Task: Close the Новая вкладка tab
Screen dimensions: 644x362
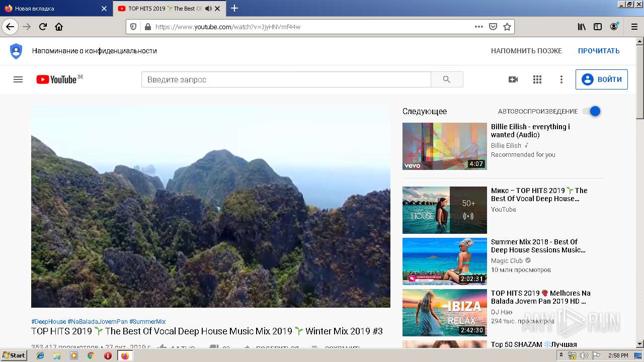Action: [x=104, y=9]
